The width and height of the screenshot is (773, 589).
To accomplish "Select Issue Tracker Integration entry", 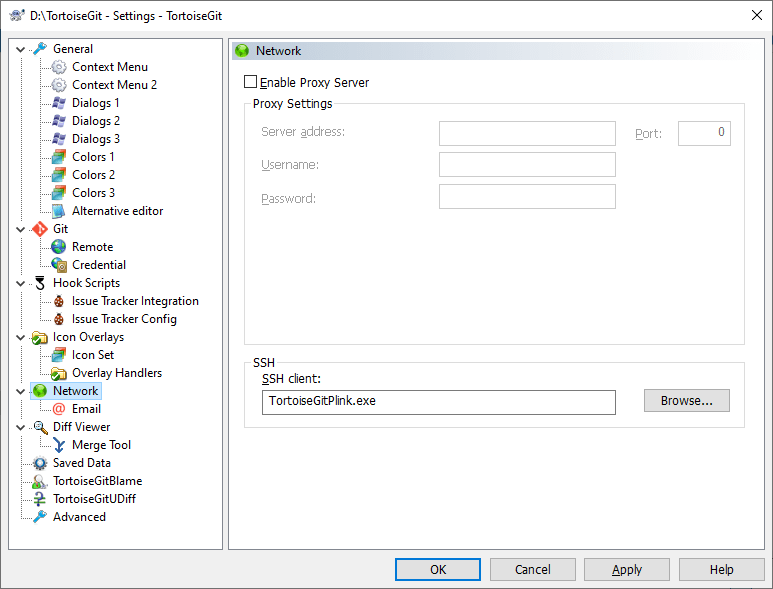I will (x=135, y=301).
